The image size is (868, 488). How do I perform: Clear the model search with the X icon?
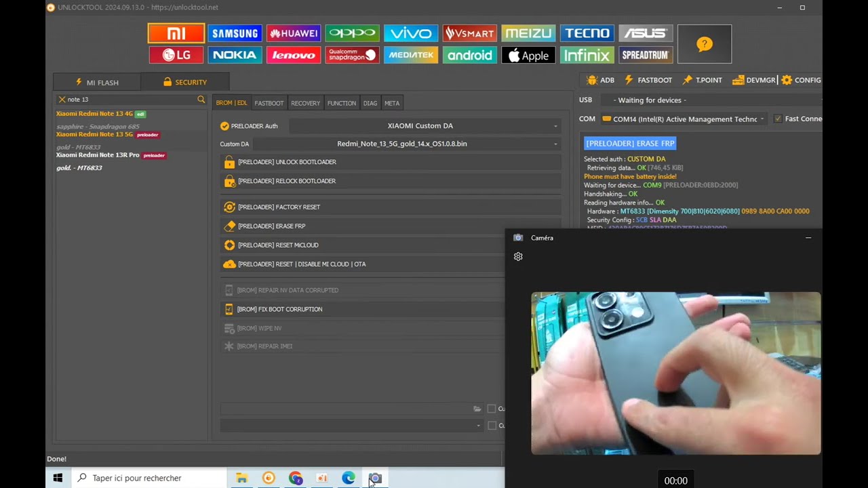tap(62, 100)
